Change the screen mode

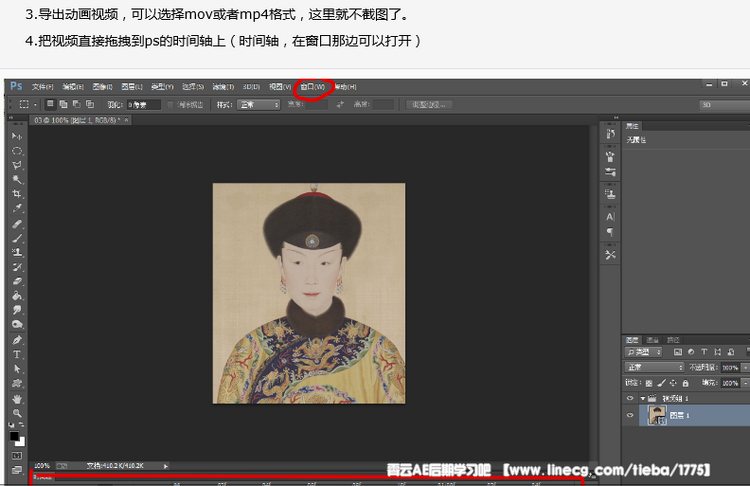pos(17,470)
